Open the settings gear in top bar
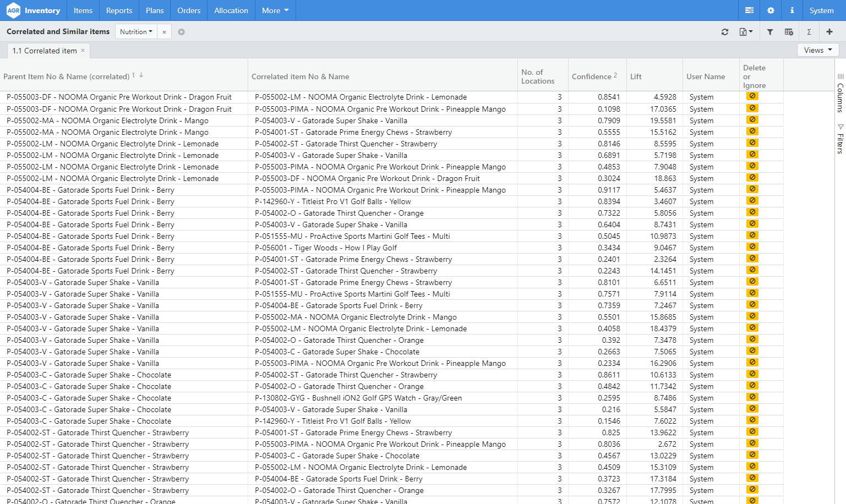Screen dimensions: 846x504 tap(771, 10)
